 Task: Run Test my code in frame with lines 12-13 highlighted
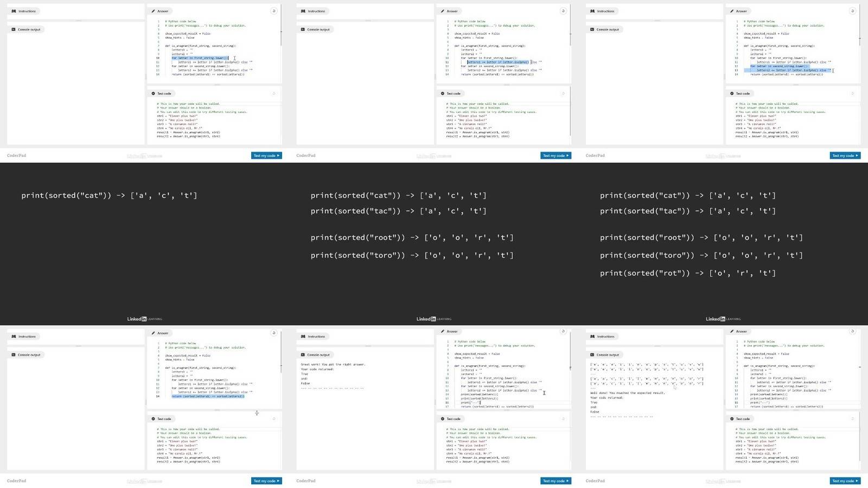[845, 156]
